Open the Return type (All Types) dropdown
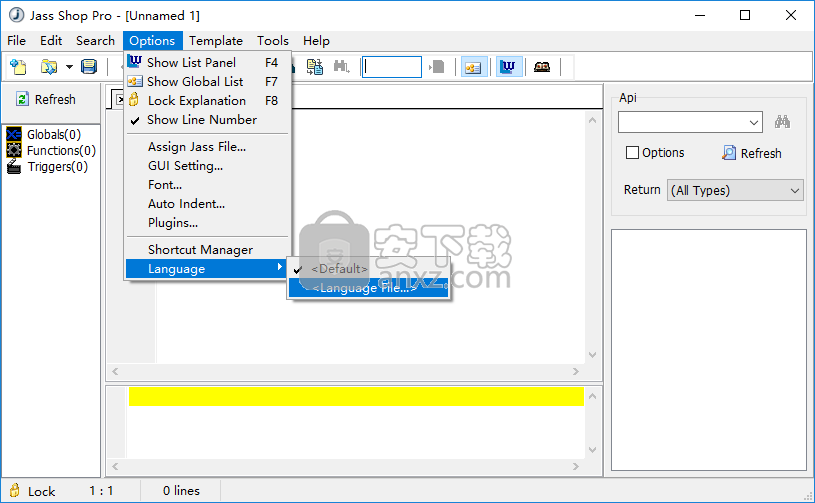The height and width of the screenshot is (503, 815). pyautogui.click(x=735, y=190)
